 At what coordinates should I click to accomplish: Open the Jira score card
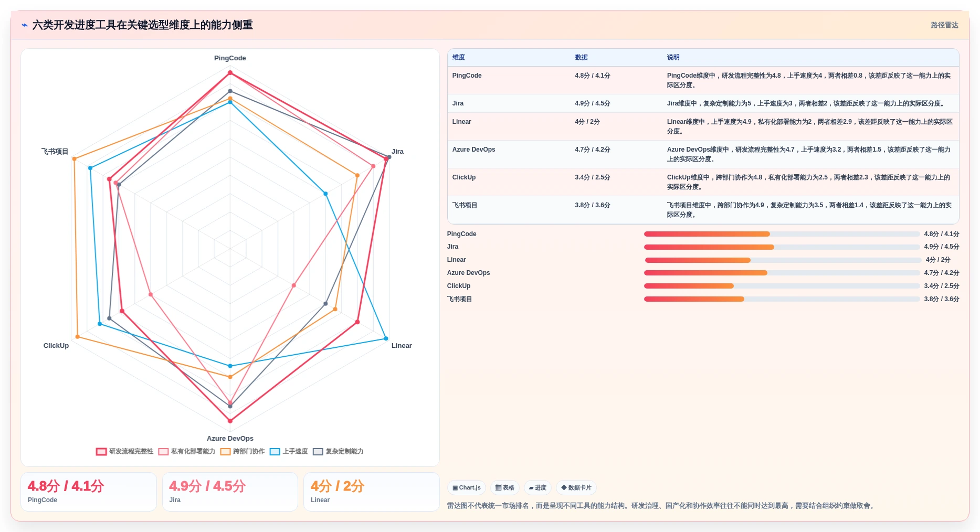click(x=230, y=492)
